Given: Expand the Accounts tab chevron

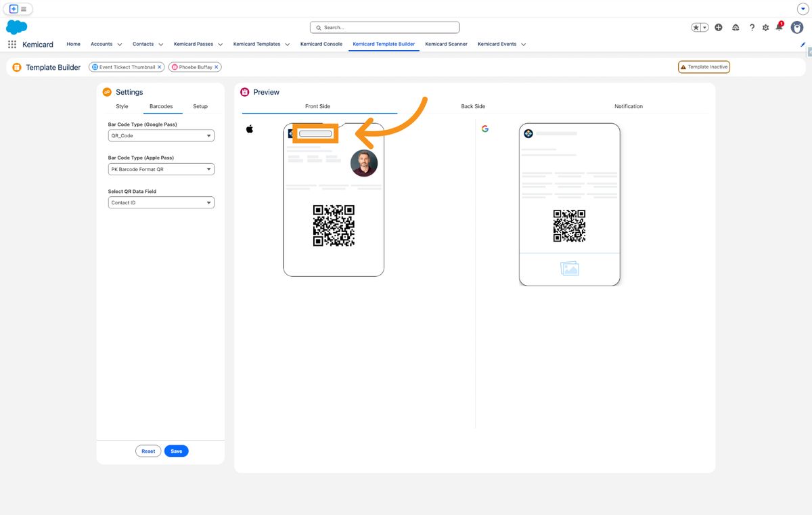Looking at the screenshot, I should point(120,45).
